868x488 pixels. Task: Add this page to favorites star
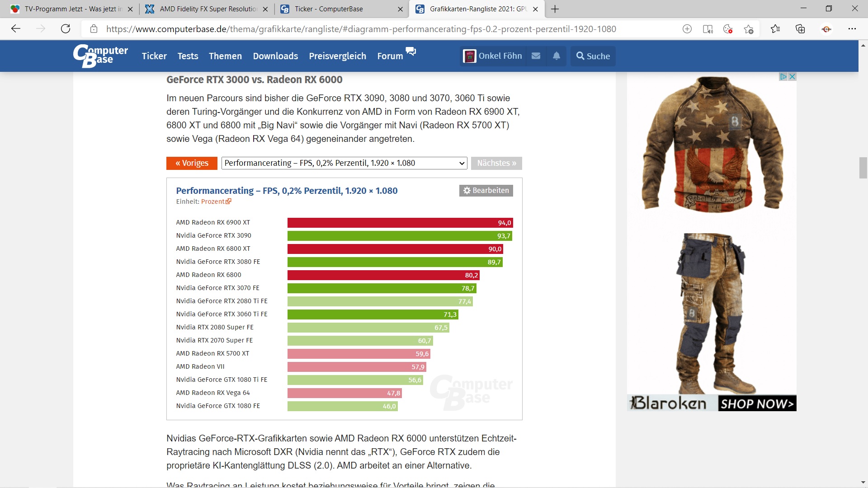(749, 29)
